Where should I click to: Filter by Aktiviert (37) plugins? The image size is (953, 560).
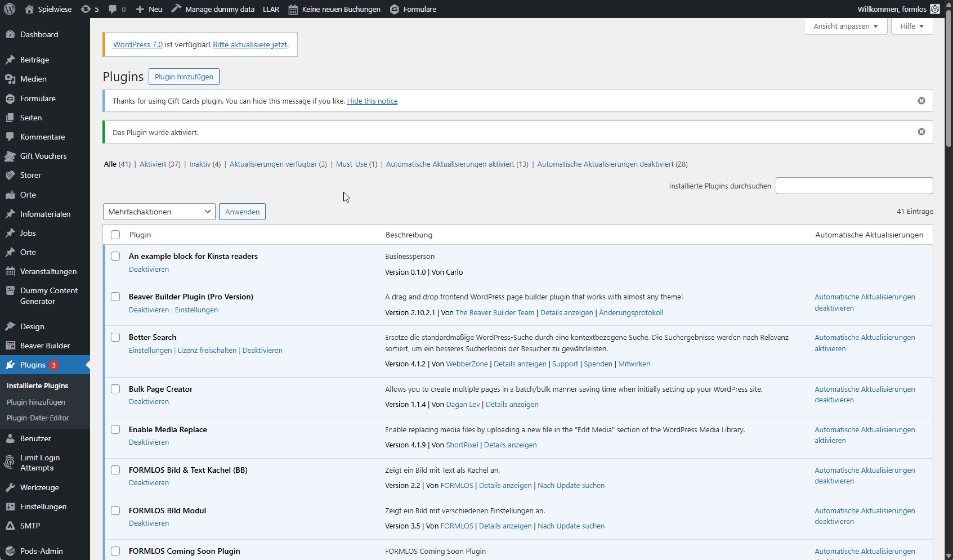pos(160,164)
